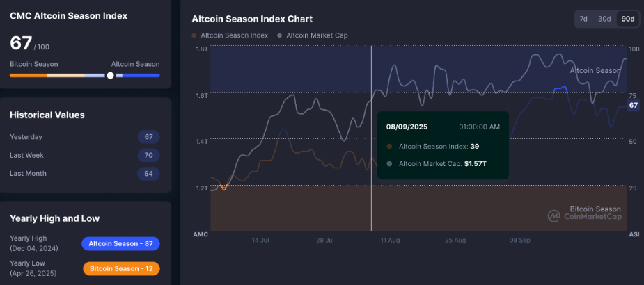Click the 11 Aug date axis label
The image size is (644, 285).
pyautogui.click(x=389, y=240)
